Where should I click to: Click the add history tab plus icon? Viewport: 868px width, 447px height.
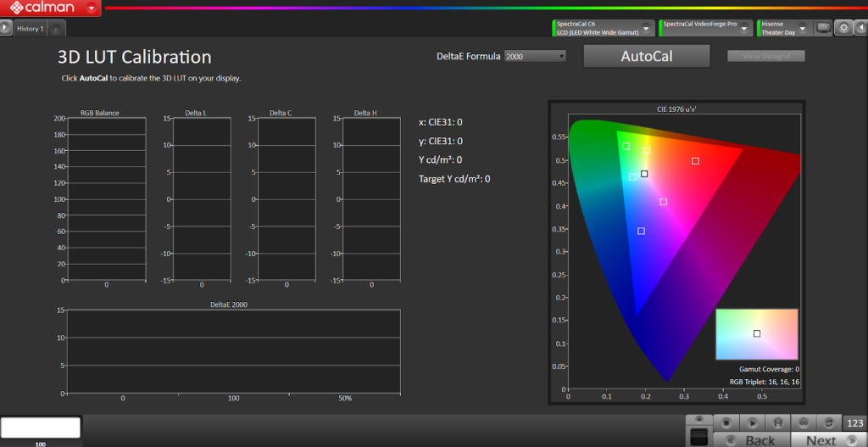point(55,29)
